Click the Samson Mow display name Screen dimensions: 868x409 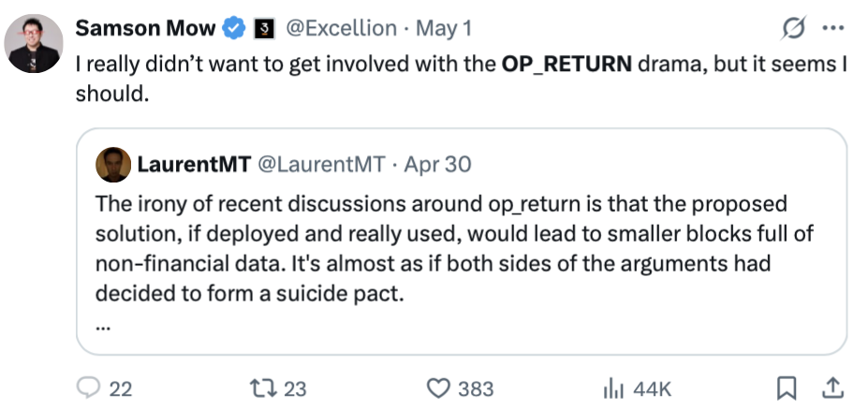coord(144,29)
